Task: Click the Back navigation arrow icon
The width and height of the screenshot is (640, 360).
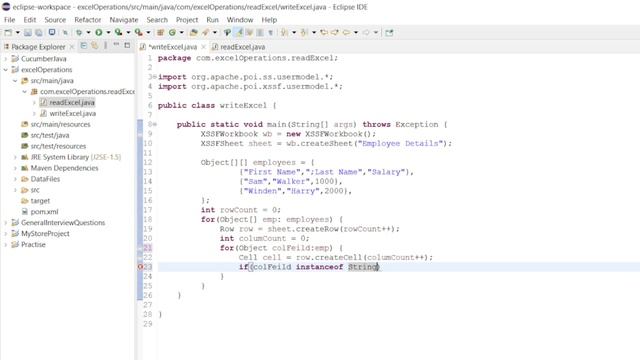Action: pyautogui.click(x=346, y=32)
